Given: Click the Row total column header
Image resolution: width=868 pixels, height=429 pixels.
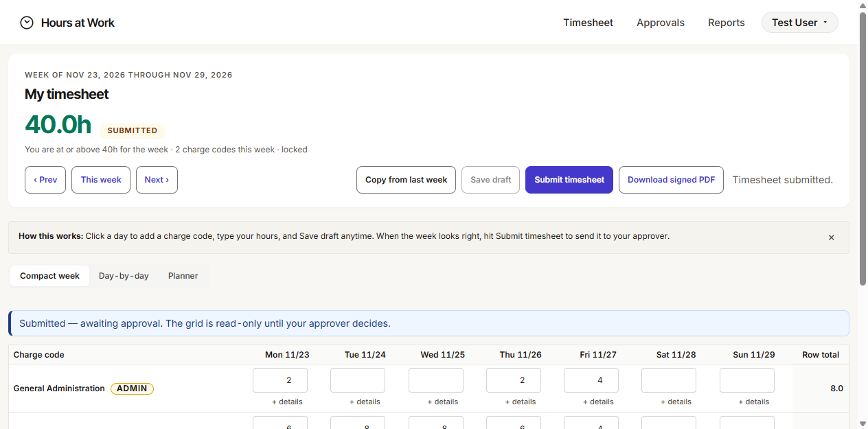Looking at the screenshot, I should click(821, 355).
